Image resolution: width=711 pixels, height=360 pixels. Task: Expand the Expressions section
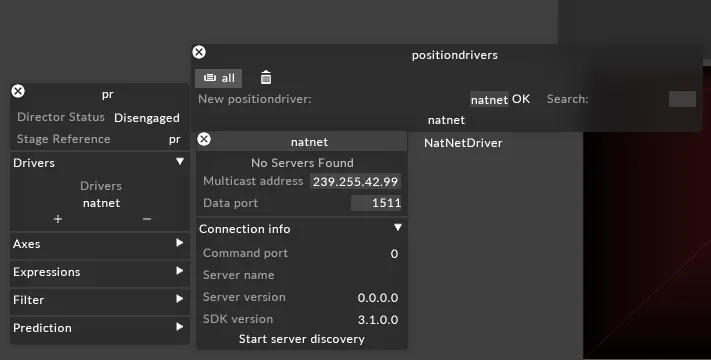pos(180,271)
